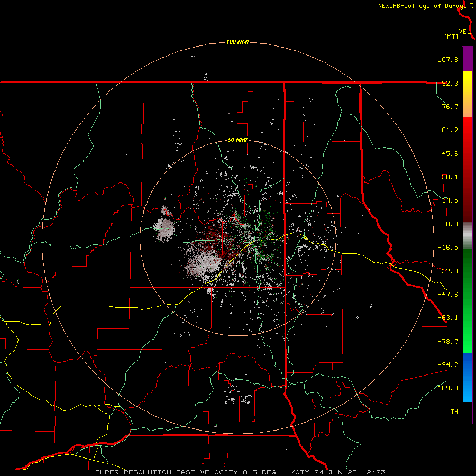476x476 pixels.
Task: Click the VEL legend title
Action: coord(464,32)
